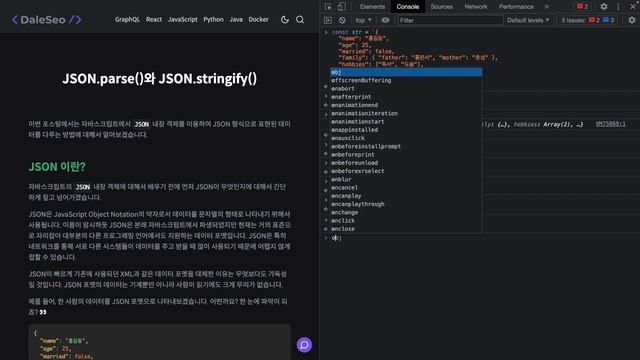
Task: Select onclick autocomplete suggestion
Action: coord(406,221)
